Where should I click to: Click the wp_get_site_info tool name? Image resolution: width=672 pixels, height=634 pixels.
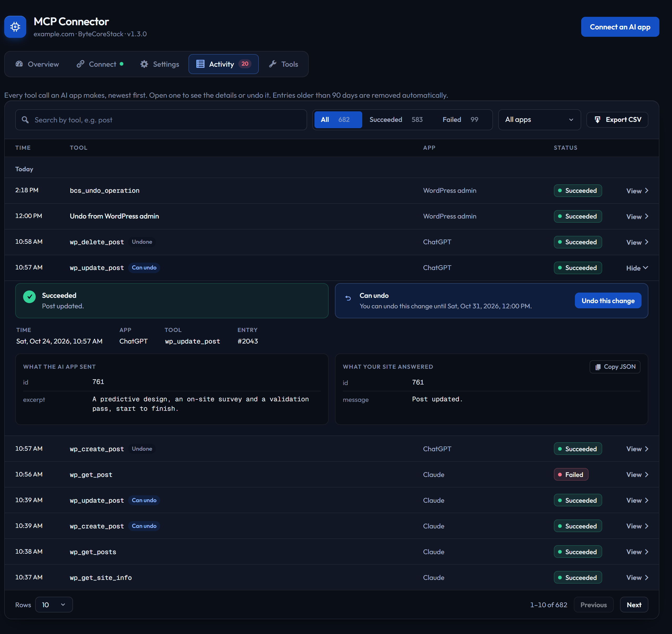pos(101,578)
